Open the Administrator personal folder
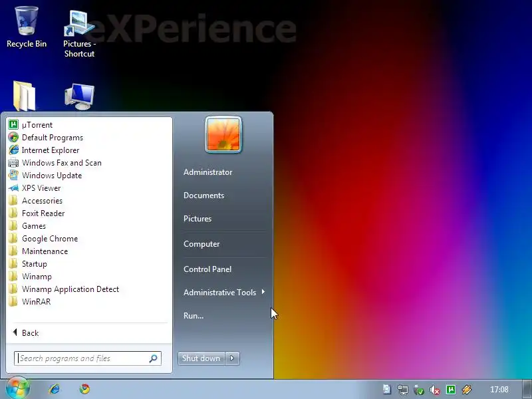The image size is (532, 399). (x=208, y=172)
